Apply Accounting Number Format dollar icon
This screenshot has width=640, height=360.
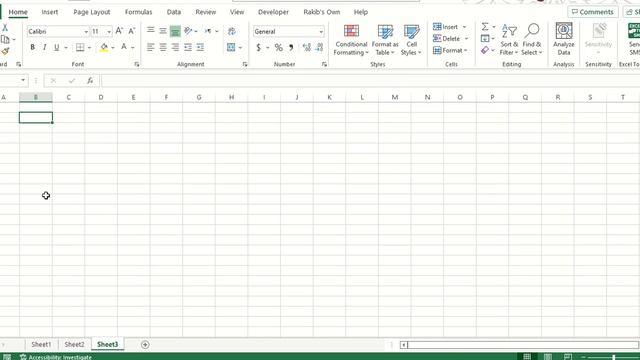point(258,47)
